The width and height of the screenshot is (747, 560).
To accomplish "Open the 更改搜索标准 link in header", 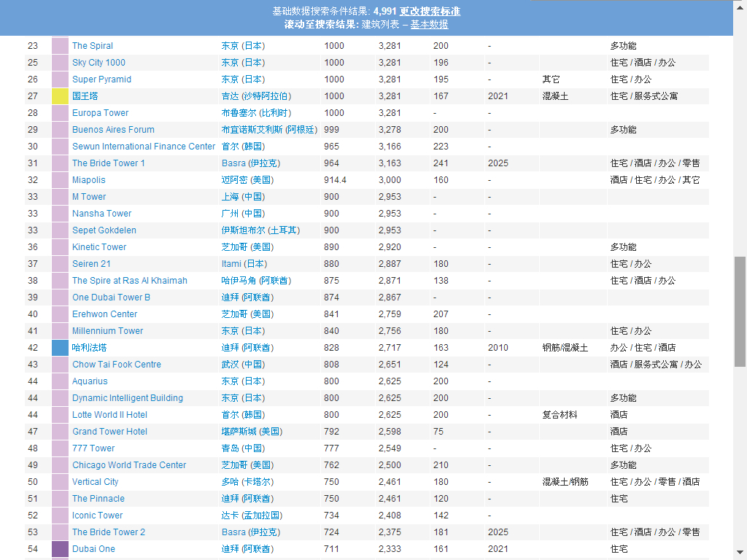I will coord(430,11).
